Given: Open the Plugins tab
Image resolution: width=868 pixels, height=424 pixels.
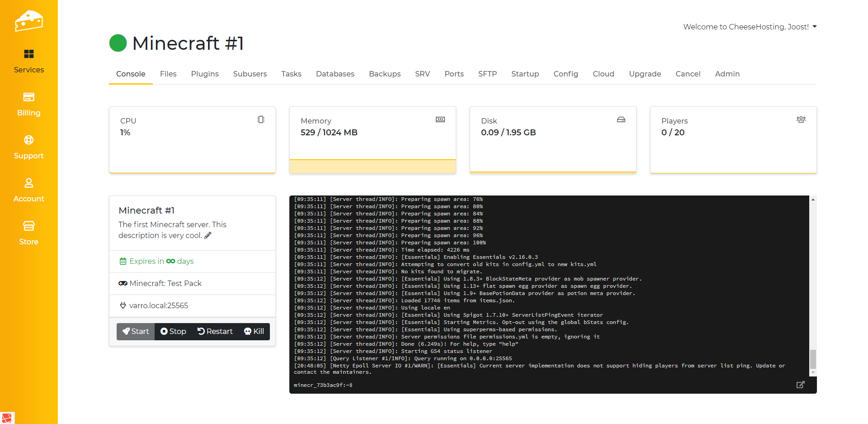Looking at the screenshot, I should point(205,74).
